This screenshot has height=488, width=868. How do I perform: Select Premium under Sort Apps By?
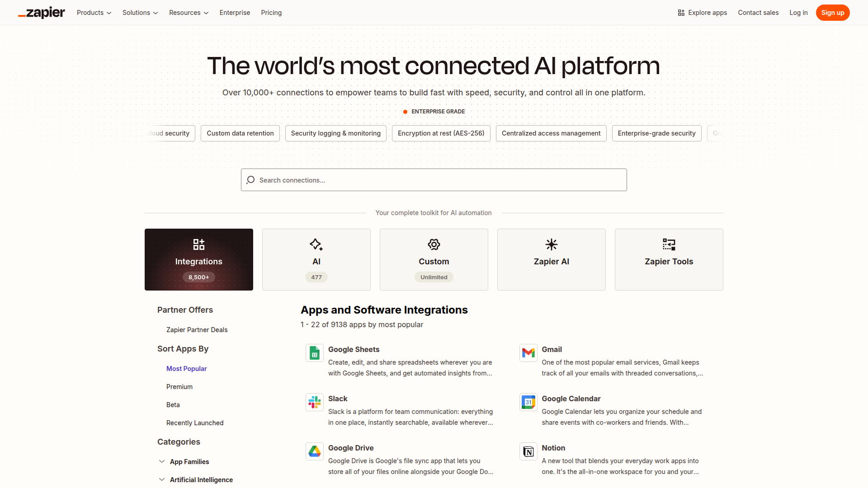tap(179, 386)
